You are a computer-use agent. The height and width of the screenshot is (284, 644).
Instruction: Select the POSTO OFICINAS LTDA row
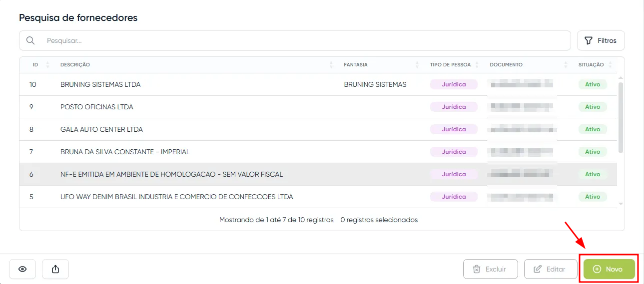pos(97,107)
